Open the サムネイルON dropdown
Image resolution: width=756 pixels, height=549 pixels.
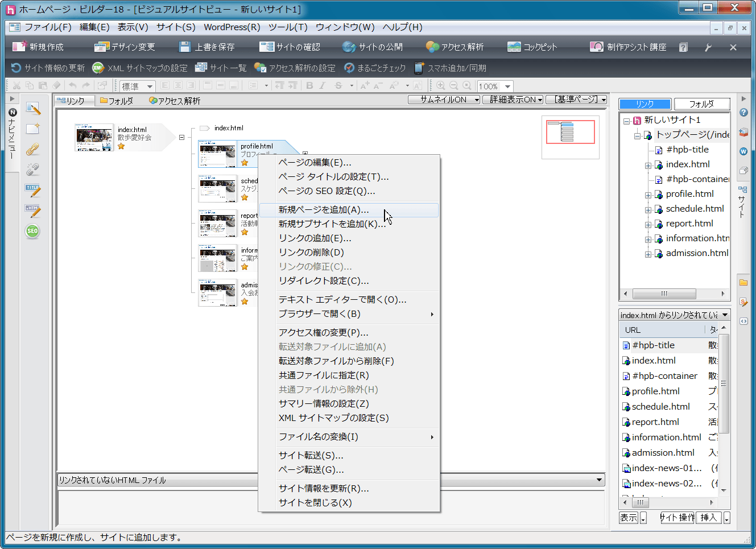[x=444, y=100]
